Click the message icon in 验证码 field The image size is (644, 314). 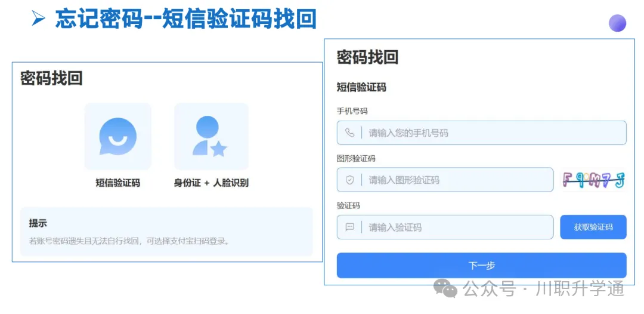click(x=349, y=227)
